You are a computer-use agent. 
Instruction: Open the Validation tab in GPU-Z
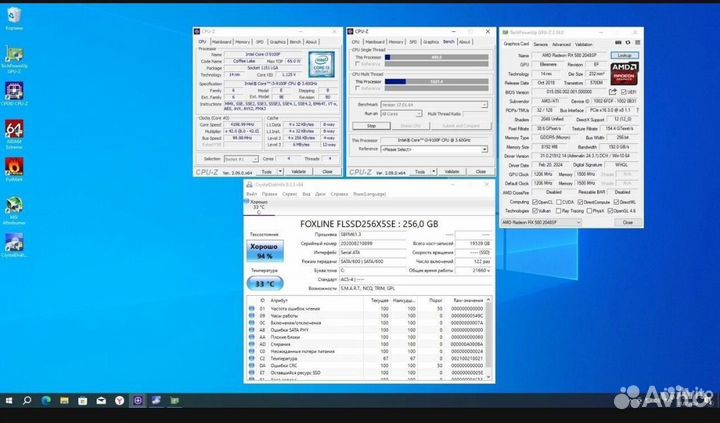point(584,45)
